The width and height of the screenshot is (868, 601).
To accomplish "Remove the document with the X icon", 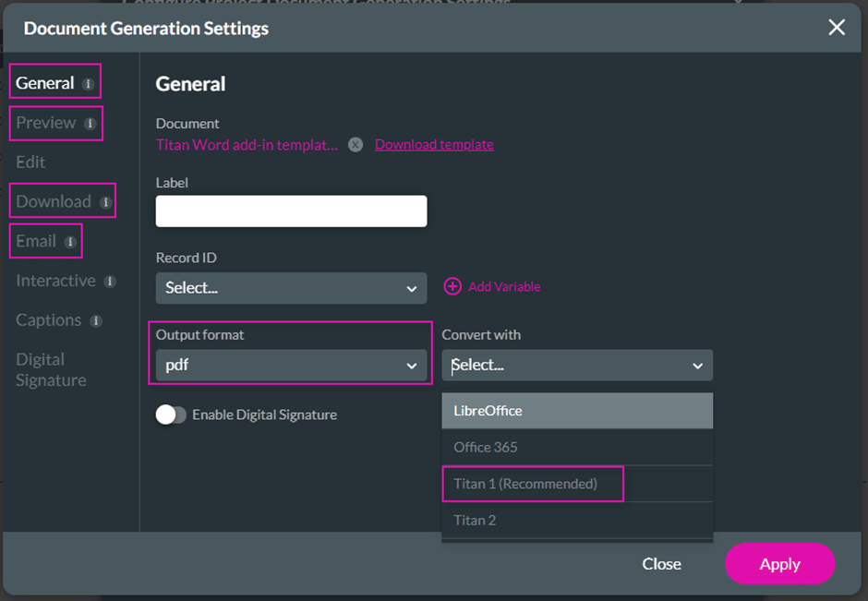I will click(356, 145).
